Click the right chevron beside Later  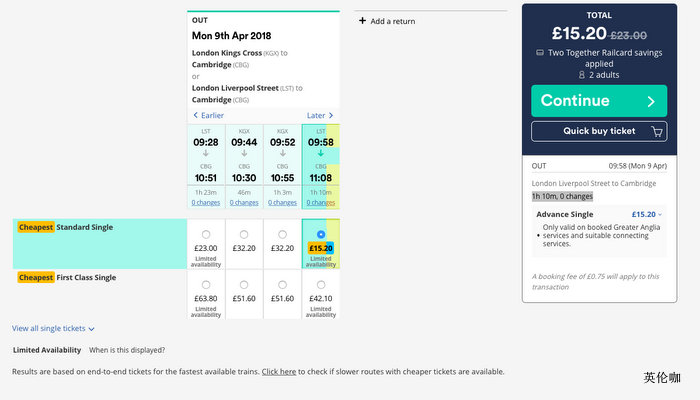[x=331, y=115]
